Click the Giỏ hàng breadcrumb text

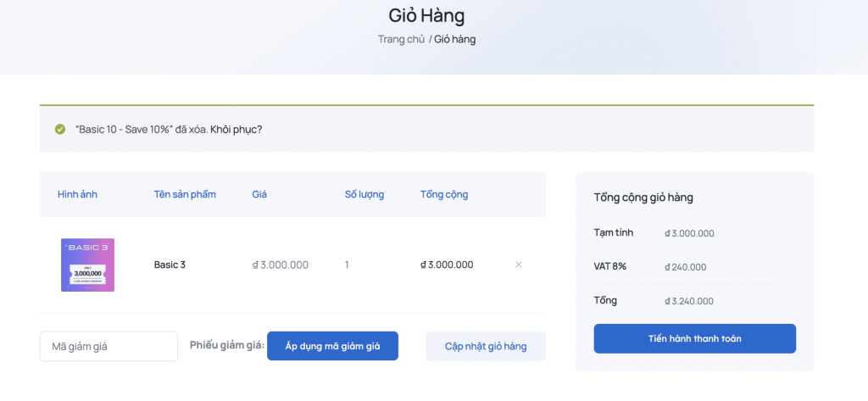point(454,39)
